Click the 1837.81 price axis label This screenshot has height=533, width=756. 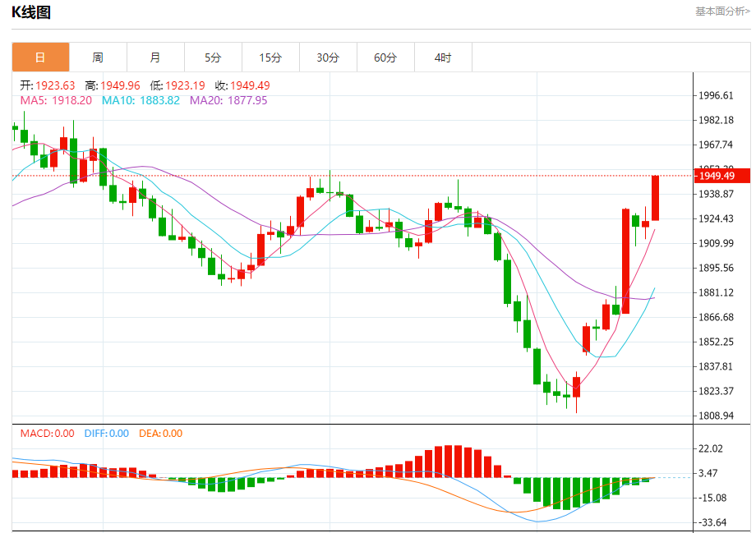point(716,366)
